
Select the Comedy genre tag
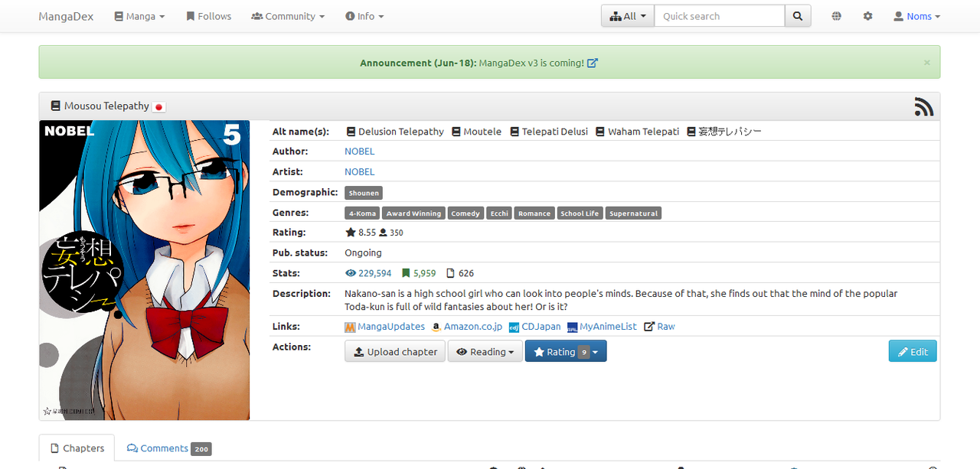(465, 213)
